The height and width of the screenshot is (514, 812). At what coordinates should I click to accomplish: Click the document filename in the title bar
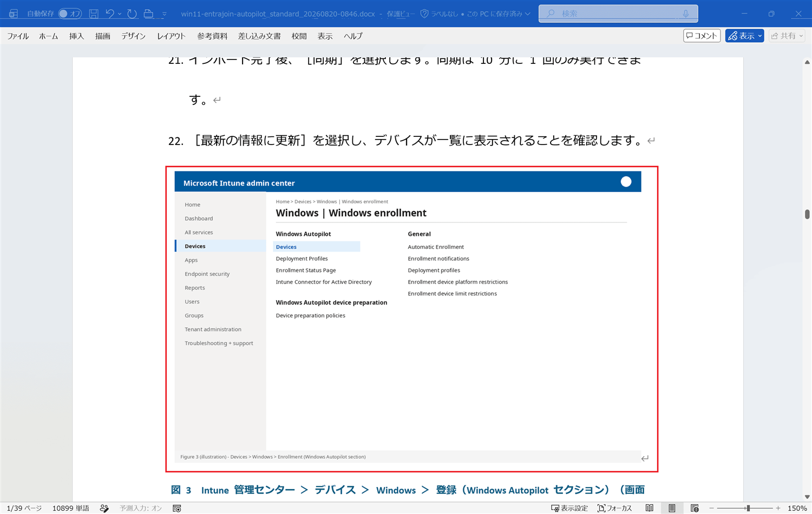[x=278, y=14]
